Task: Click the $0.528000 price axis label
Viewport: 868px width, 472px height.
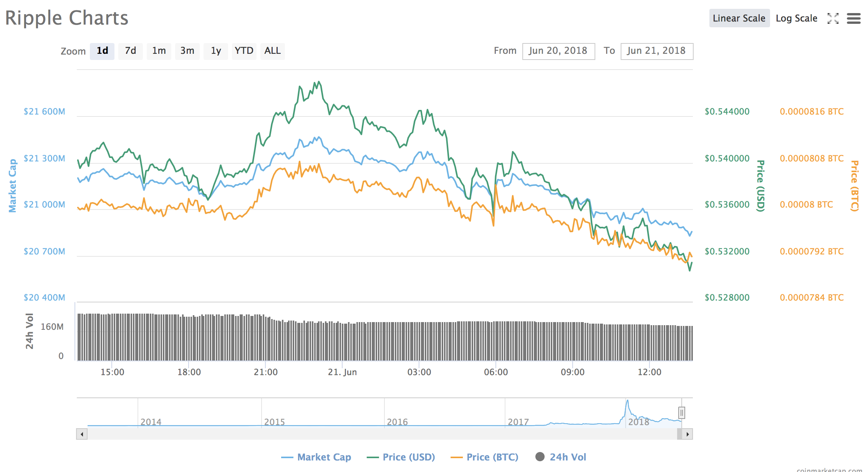Action: pyautogui.click(x=727, y=297)
